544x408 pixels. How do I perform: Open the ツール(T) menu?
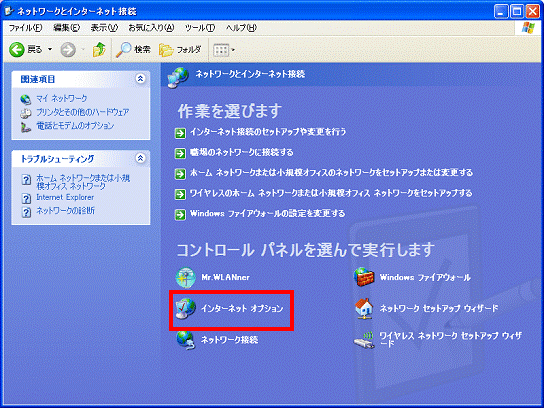[200, 28]
